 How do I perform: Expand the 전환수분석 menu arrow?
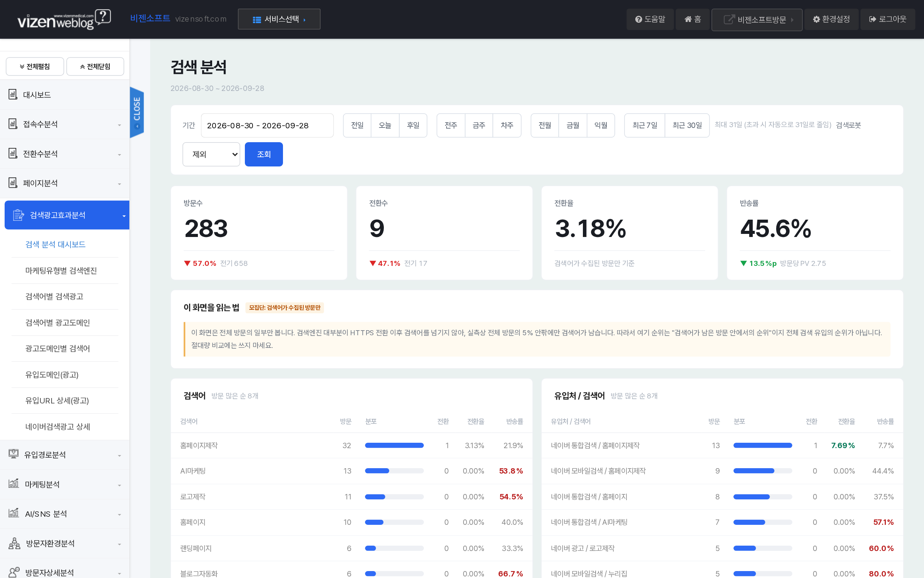point(119,155)
